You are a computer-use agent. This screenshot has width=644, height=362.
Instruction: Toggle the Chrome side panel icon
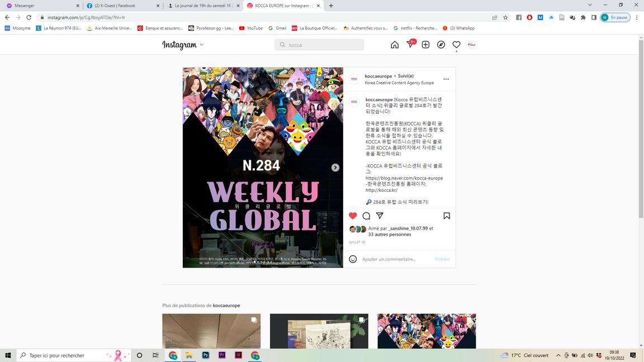click(x=594, y=17)
